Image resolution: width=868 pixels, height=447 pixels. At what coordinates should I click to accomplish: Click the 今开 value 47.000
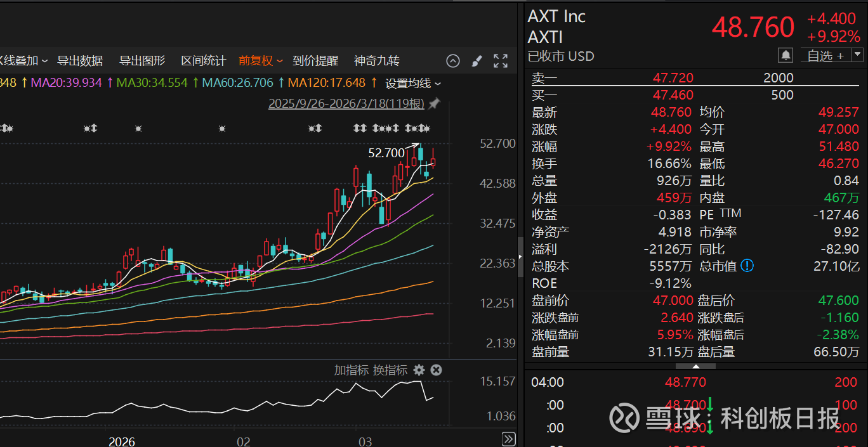tap(839, 129)
